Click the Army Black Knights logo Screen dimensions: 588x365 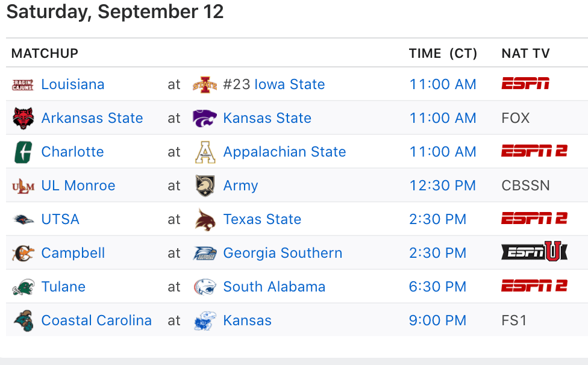(x=205, y=186)
